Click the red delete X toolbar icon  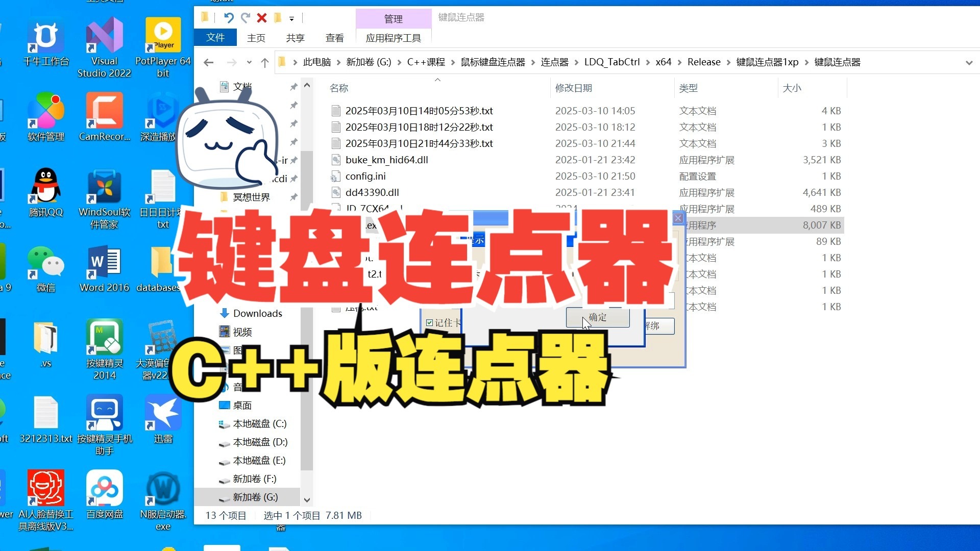pyautogui.click(x=262, y=18)
